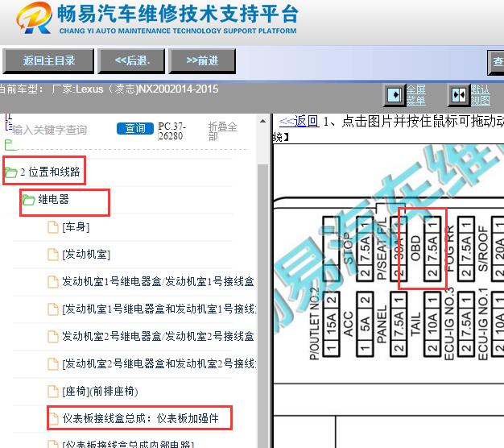Go back with the <<后退 button
This screenshot has width=504, height=448.
tap(131, 60)
